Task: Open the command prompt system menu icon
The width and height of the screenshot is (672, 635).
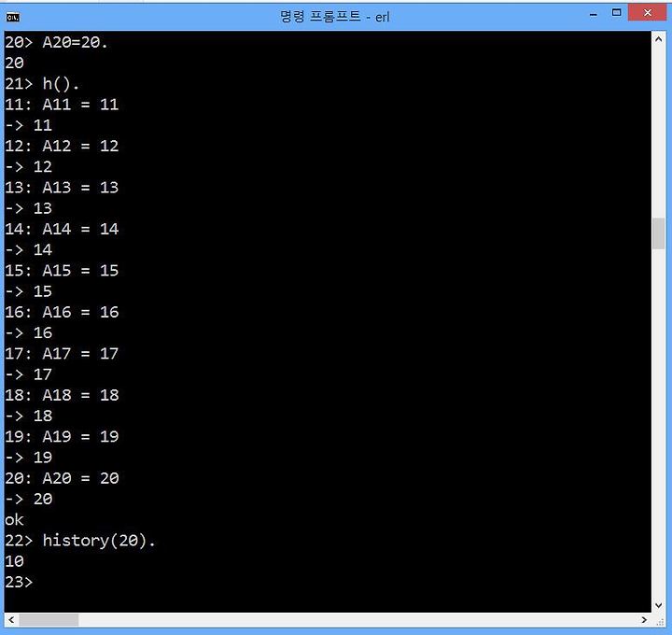Action: tap(13, 17)
